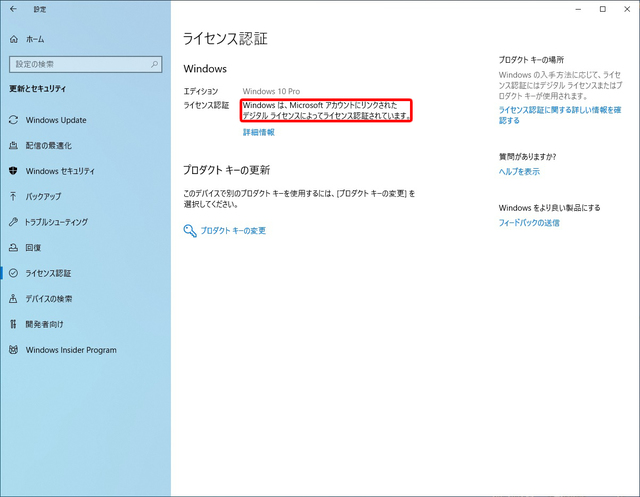Click the key icon beside プロダクト キーの変更
640x497 pixels.
tap(190, 231)
